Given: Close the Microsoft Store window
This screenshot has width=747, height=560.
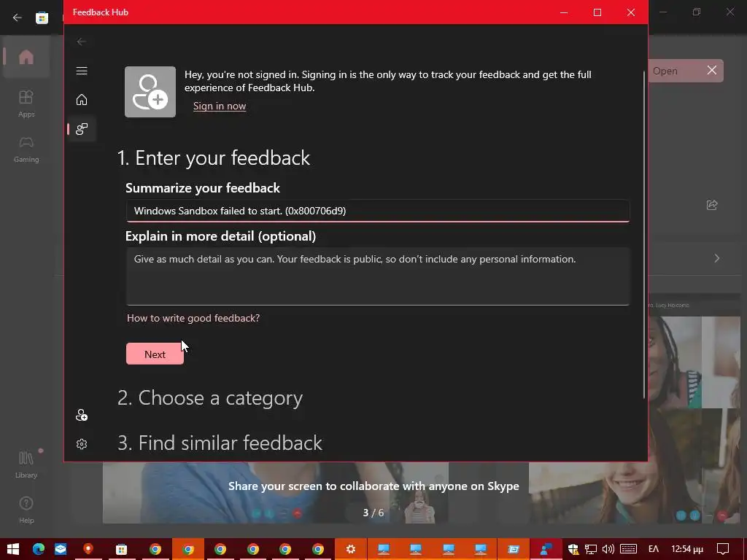Looking at the screenshot, I should [729, 12].
